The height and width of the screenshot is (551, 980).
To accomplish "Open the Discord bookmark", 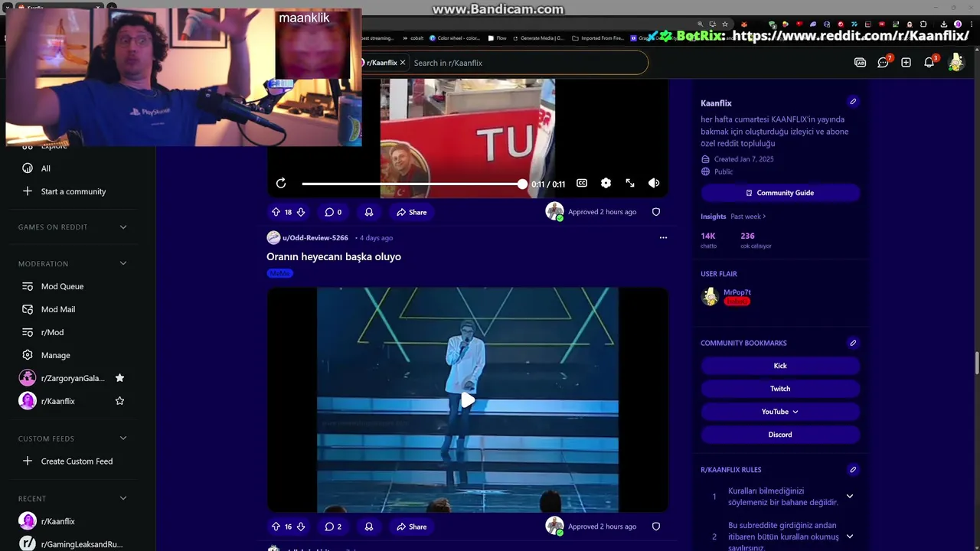I will (x=780, y=435).
